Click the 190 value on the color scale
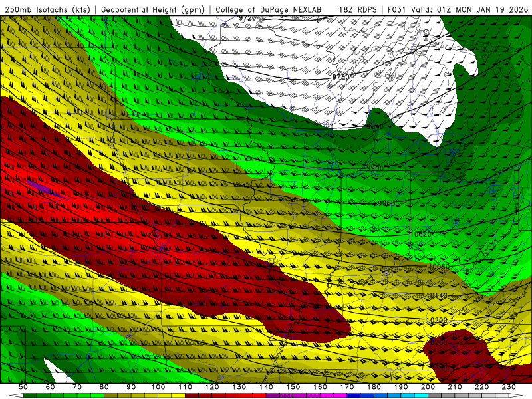Image resolution: width=532 pixels, height=399 pixels. [402, 387]
